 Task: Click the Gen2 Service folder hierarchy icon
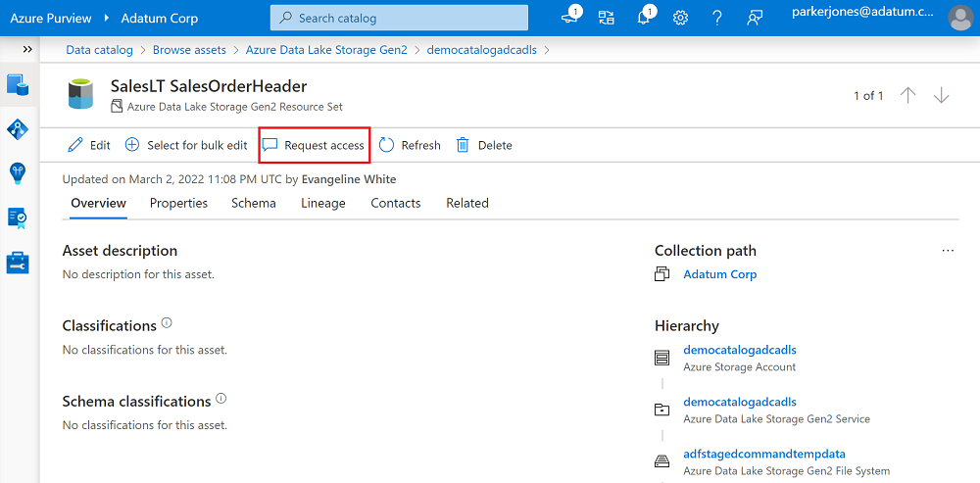pyautogui.click(x=661, y=410)
